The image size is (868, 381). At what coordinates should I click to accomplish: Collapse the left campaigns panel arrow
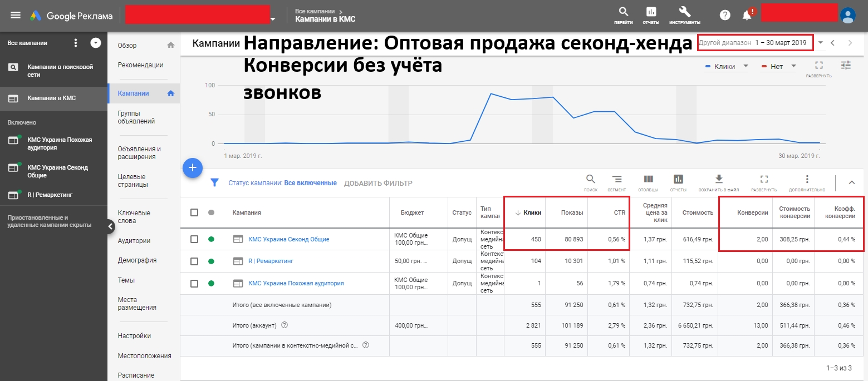(x=110, y=226)
